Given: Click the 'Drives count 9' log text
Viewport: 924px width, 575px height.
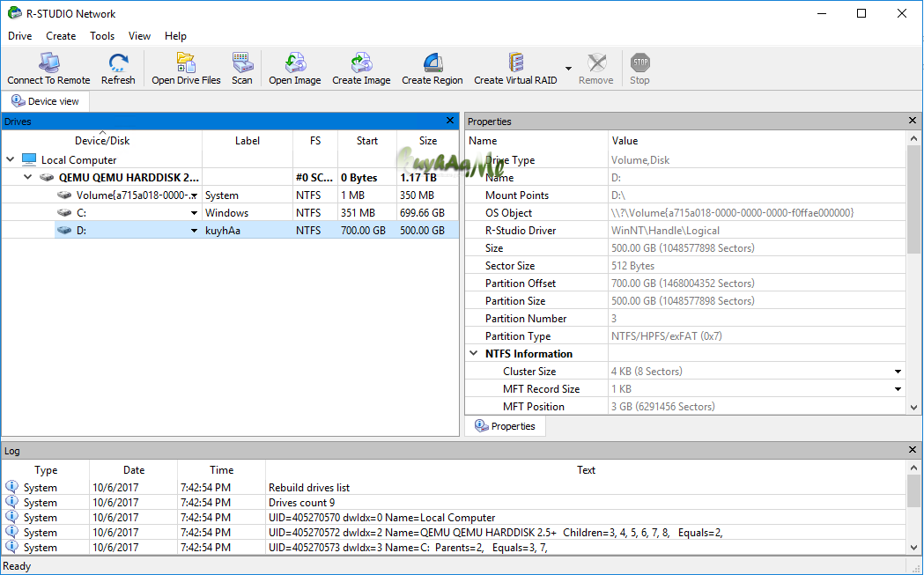Looking at the screenshot, I should point(301,503).
